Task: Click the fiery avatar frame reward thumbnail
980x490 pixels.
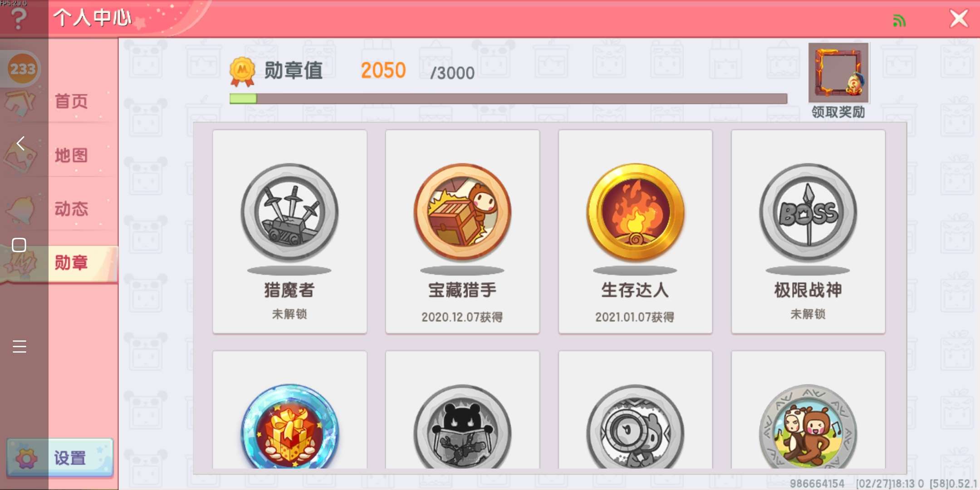Action: pyautogui.click(x=838, y=73)
